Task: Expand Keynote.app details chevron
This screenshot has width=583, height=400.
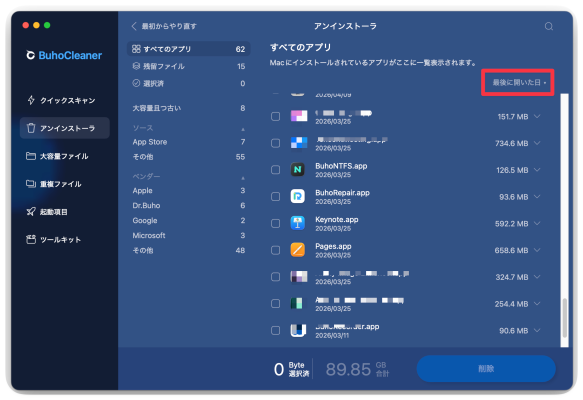Action: pyautogui.click(x=537, y=223)
